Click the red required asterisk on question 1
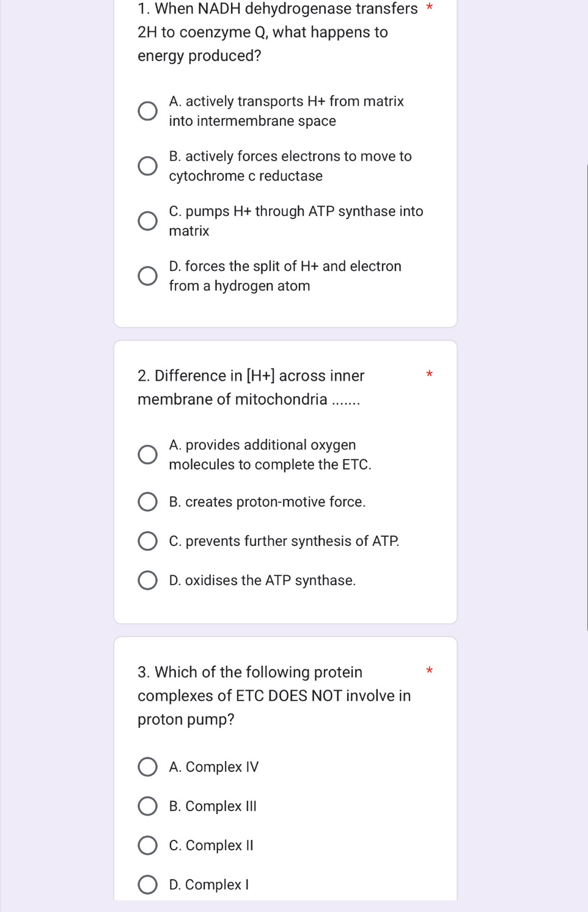The width and height of the screenshot is (588, 912). (429, 8)
